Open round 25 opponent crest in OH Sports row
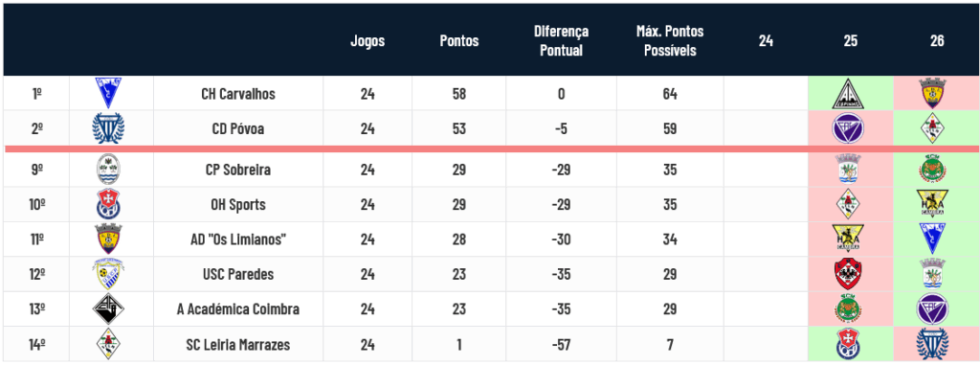The height and width of the screenshot is (365, 980). tap(848, 204)
